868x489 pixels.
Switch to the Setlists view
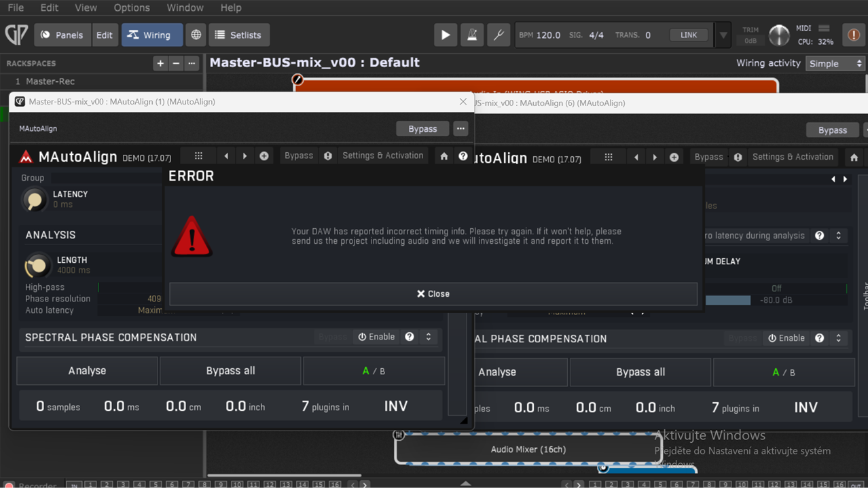[x=238, y=35]
